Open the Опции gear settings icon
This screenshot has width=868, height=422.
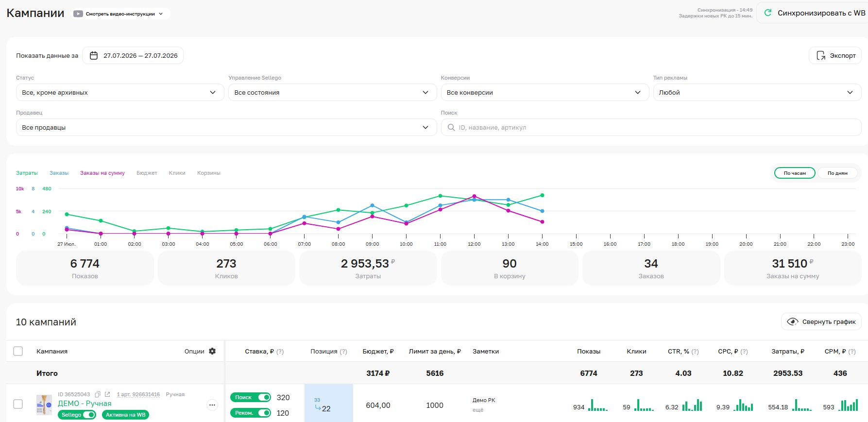[x=212, y=351]
